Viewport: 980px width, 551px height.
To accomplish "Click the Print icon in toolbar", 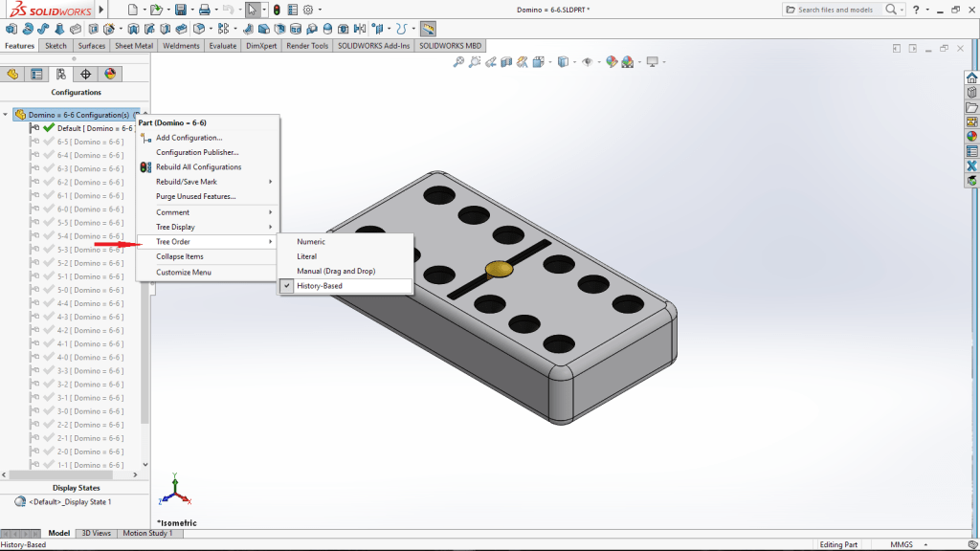I will tap(204, 10).
